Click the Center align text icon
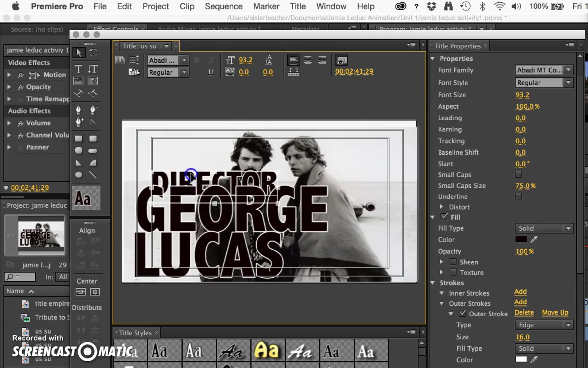Image resolution: width=588 pixels, height=368 pixels. point(308,60)
